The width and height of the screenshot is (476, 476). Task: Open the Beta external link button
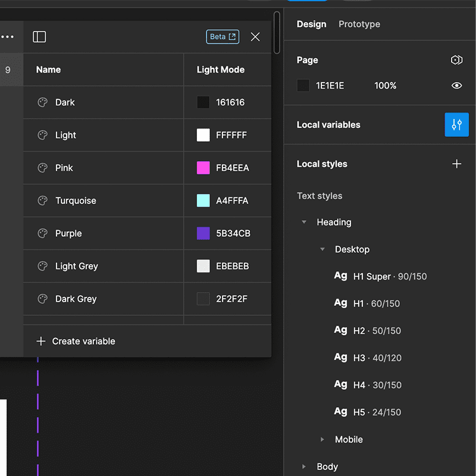coord(223,36)
